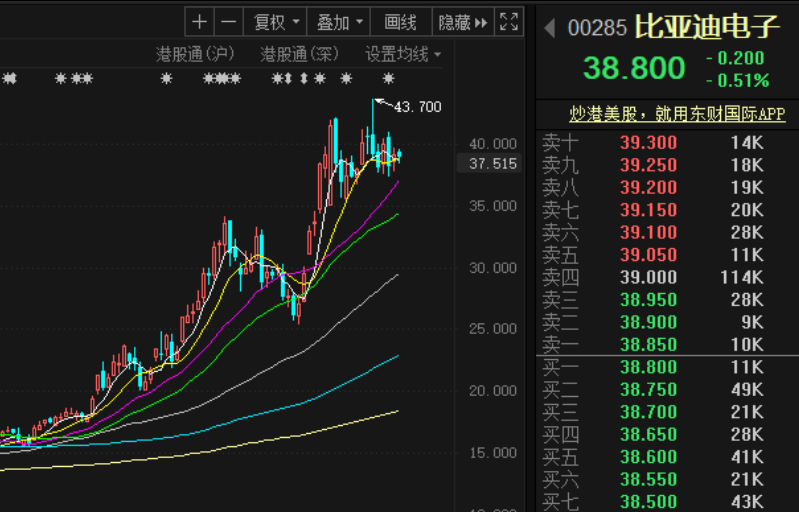
Task: Select 卖八 ask price 39.200
Action: click(x=648, y=187)
